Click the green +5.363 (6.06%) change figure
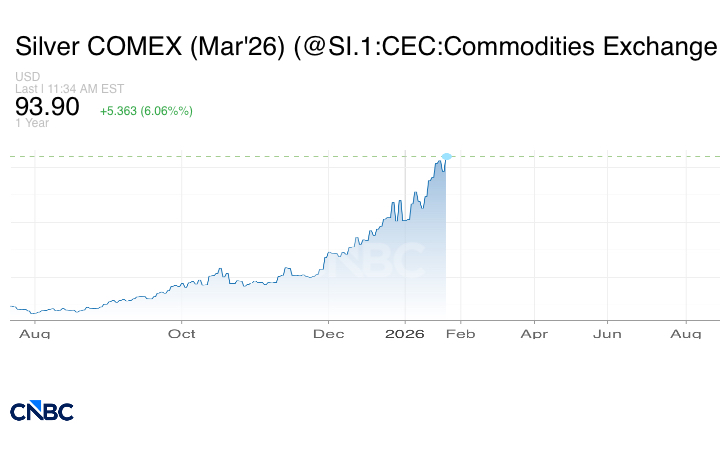This screenshot has width=720, height=450. (146, 111)
